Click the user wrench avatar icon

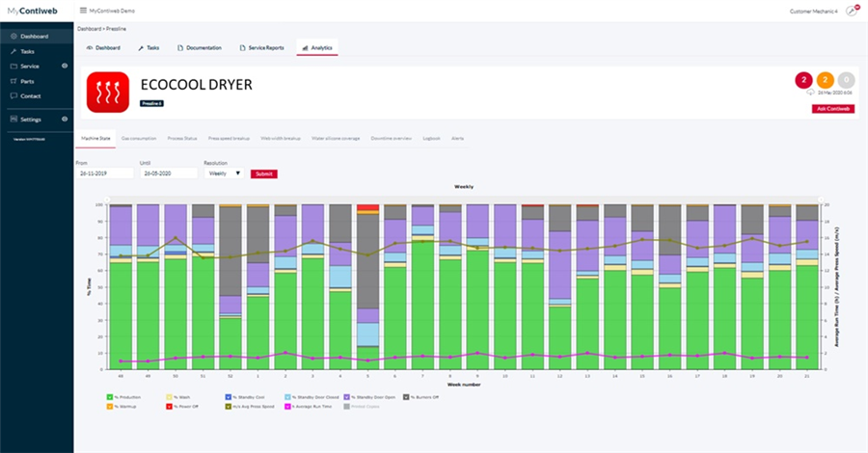[x=852, y=11]
